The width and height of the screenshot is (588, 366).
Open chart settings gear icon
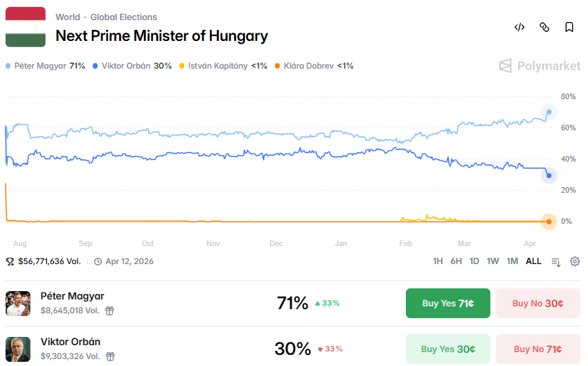575,261
